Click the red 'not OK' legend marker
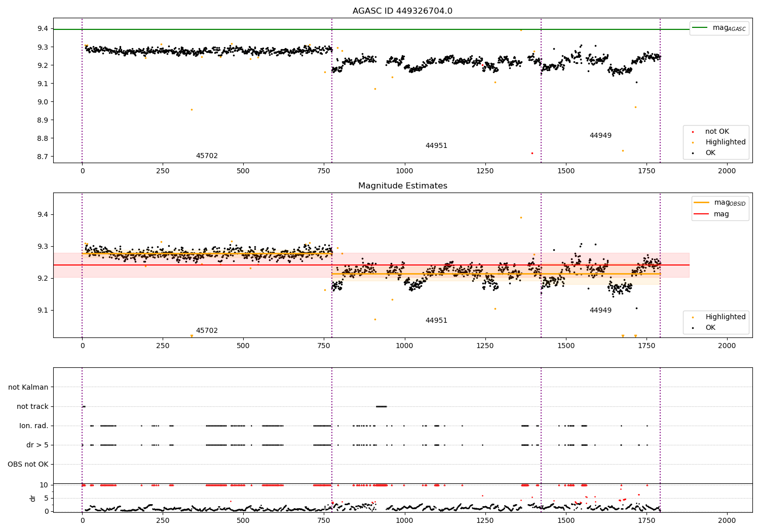The height and width of the screenshot is (532, 760). tap(693, 132)
